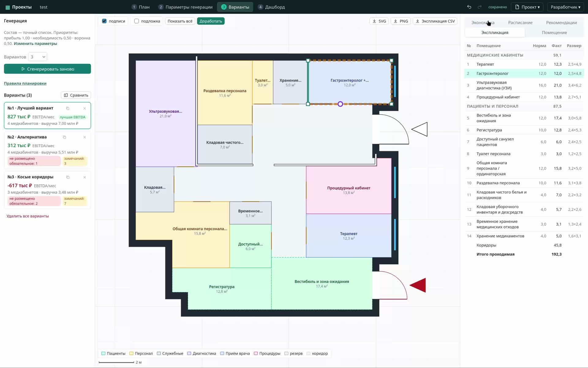Click the Сгенерировать заново button
This screenshot has height=368, width=588.
(47, 69)
